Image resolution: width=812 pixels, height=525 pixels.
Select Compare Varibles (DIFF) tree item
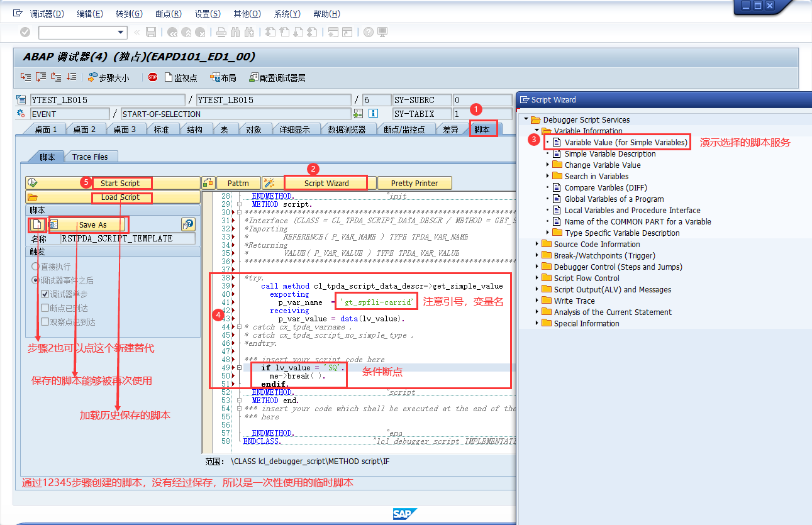tap(606, 187)
